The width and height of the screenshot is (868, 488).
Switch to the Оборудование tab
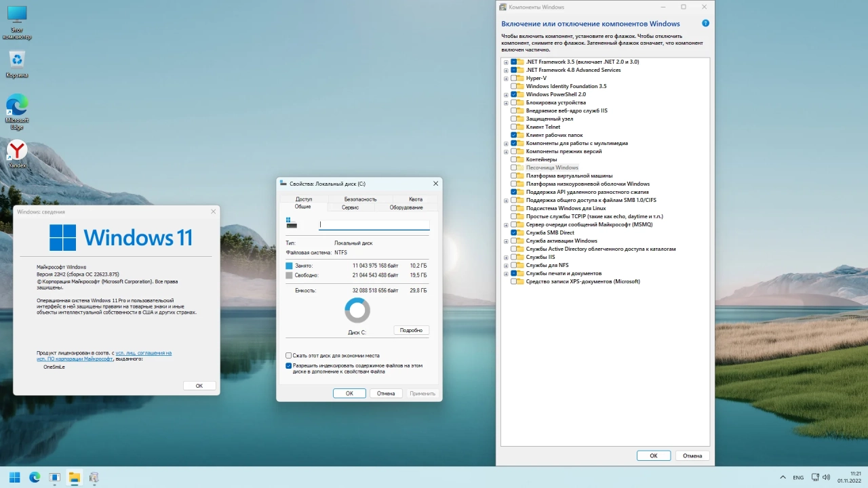click(406, 207)
